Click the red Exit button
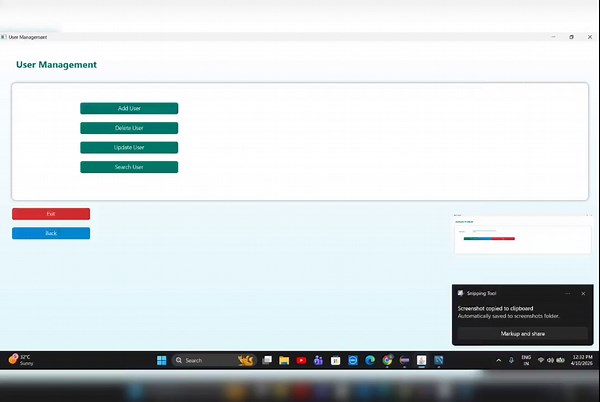600x402 pixels. coord(51,214)
